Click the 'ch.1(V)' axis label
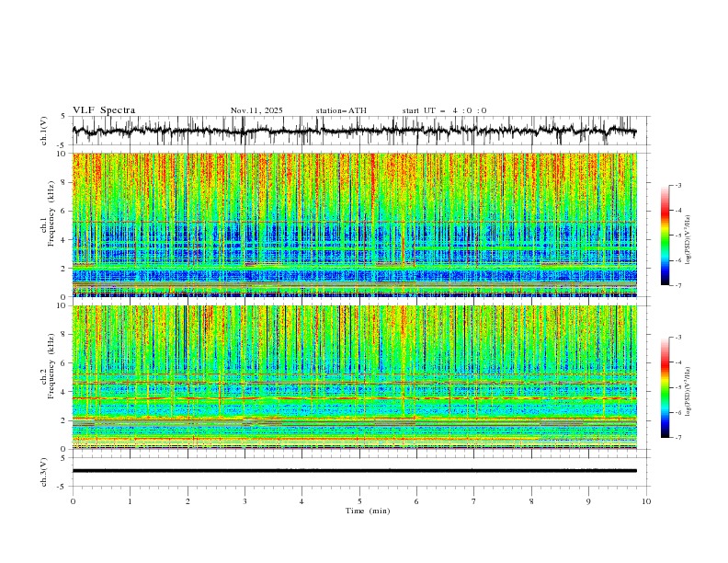This screenshot has width=728, height=563. coord(44,131)
